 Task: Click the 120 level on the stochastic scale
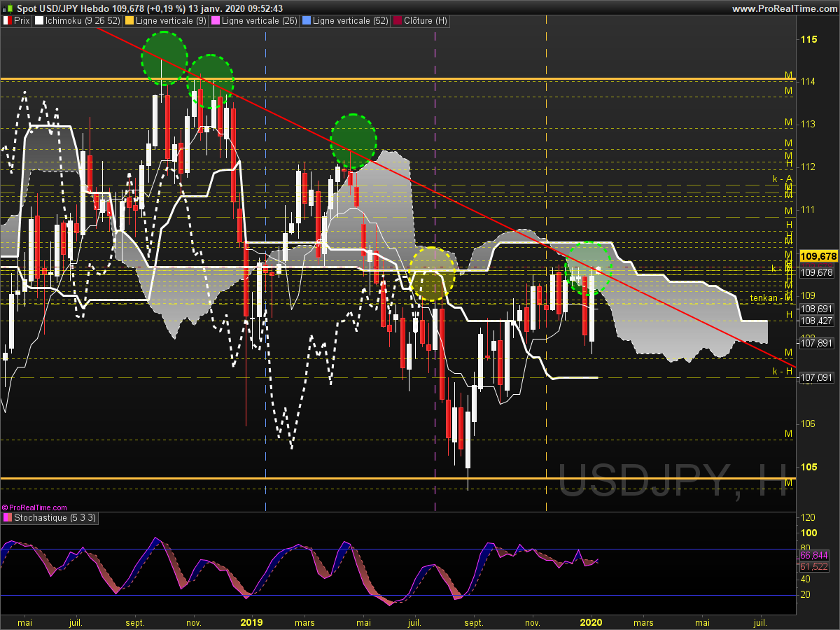pyautogui.click(x=808, y=517)
